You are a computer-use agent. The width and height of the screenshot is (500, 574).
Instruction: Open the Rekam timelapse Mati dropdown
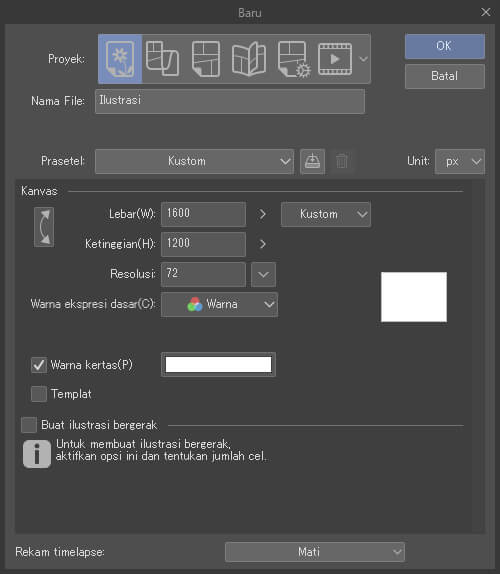click(x=315, y=552)
